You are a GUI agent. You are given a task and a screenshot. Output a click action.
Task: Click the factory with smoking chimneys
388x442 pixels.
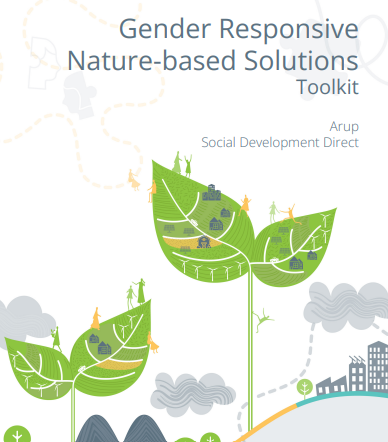pos(341,377)
